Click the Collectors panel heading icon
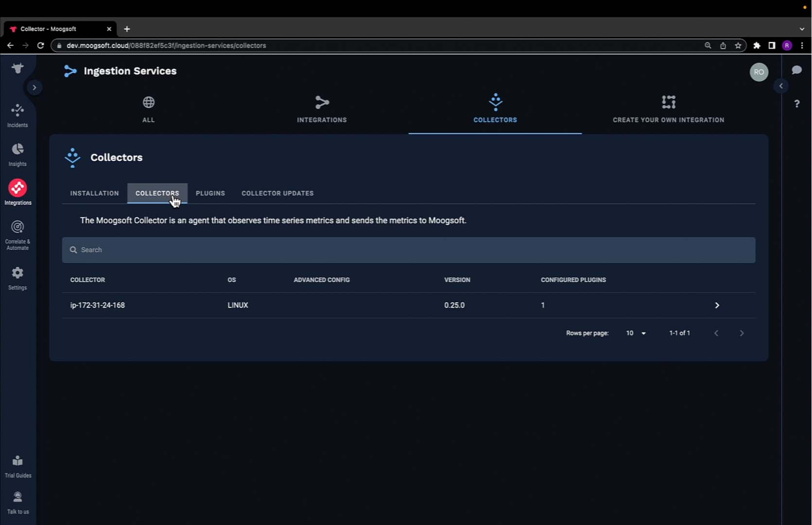 [72, 157]
